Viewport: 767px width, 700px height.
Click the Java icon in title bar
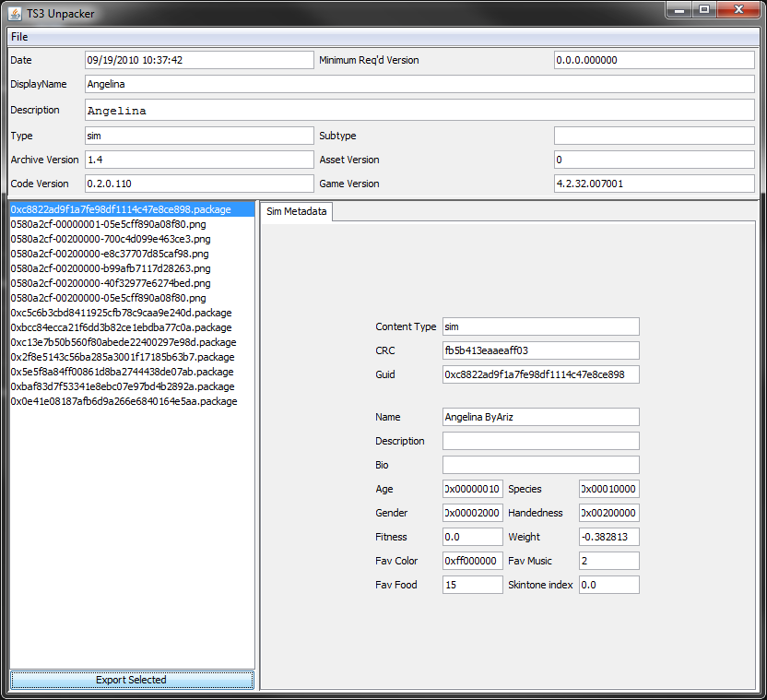tap(15, 14)
